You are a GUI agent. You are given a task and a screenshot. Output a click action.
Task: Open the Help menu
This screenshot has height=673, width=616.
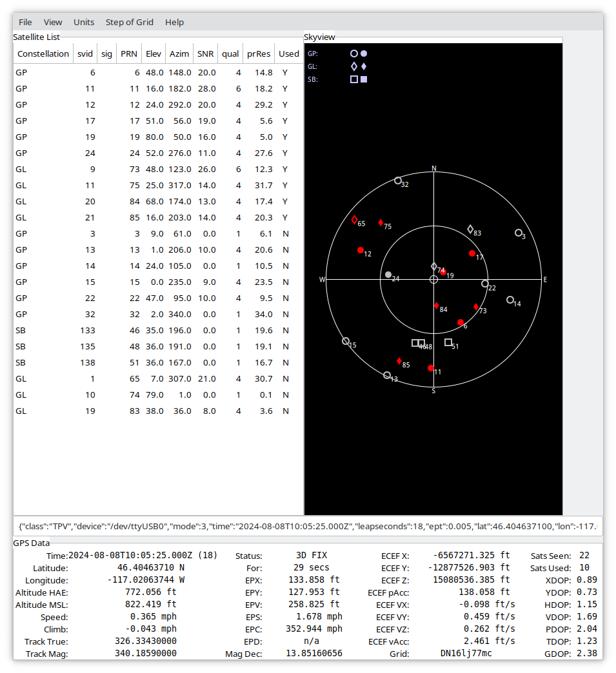(x=174, y=22)
